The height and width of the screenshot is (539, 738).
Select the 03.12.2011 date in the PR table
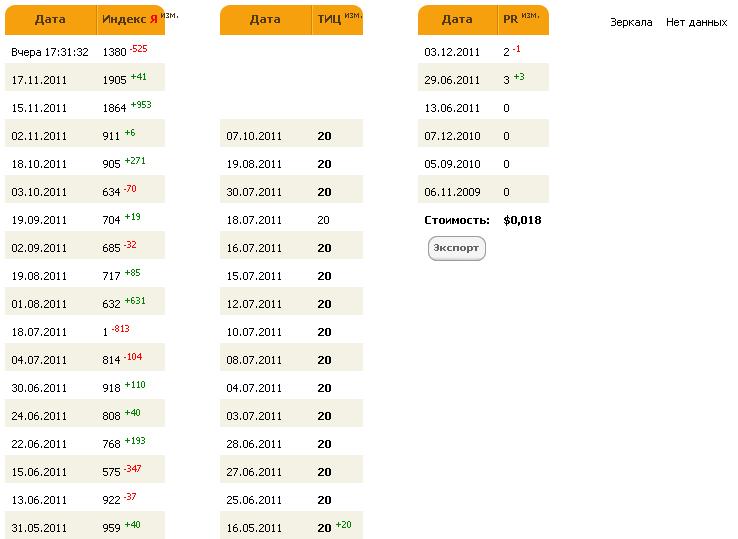[453, 52]
